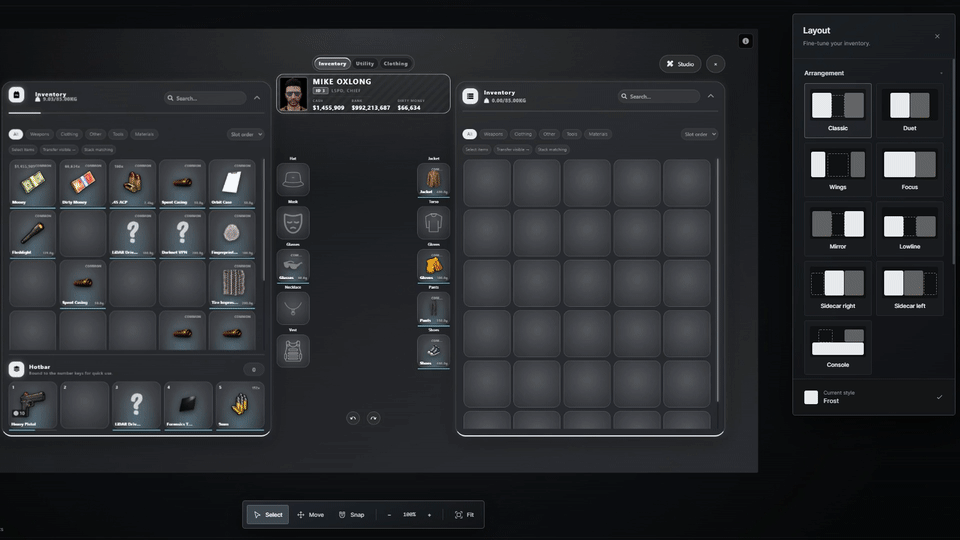The height and width of the screenshot is (540, 960).
Task: Click the Fingerprint item
Action: click(232, 234)
